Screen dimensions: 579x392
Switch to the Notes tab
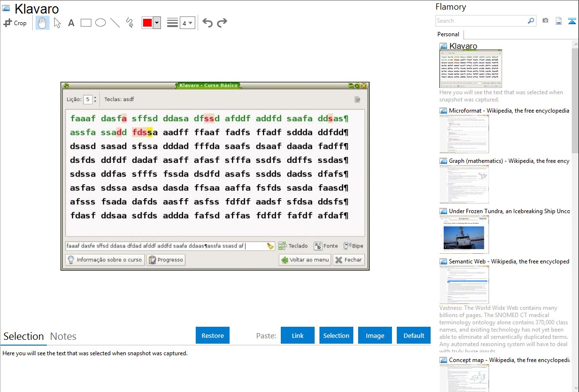tap(63, 336)
